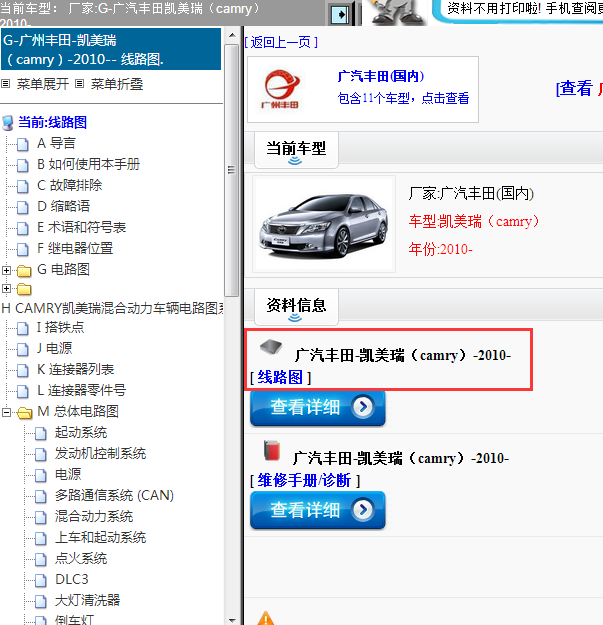Click 包含11个车型，点击查看 link
The width and height of the screenshot is (603, 625).
403,98
